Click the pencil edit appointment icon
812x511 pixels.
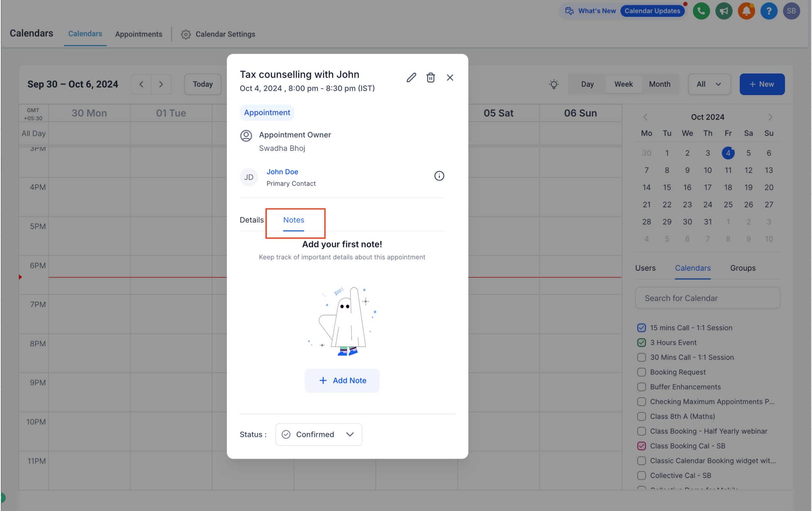pyautogui.click(x=411, y=77)
